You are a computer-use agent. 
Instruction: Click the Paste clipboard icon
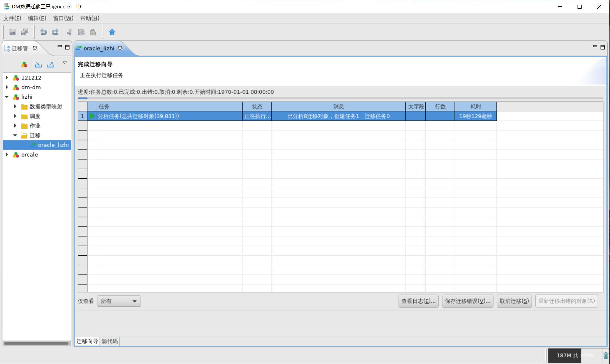(x=93, y=32)
